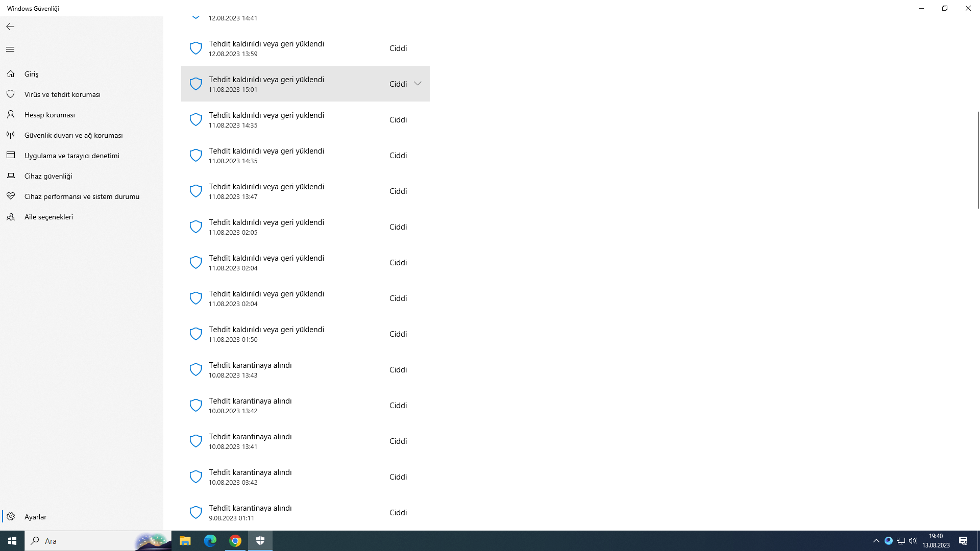
Task: Open Hesap koruması section
Action: click(x=82, y=115)
